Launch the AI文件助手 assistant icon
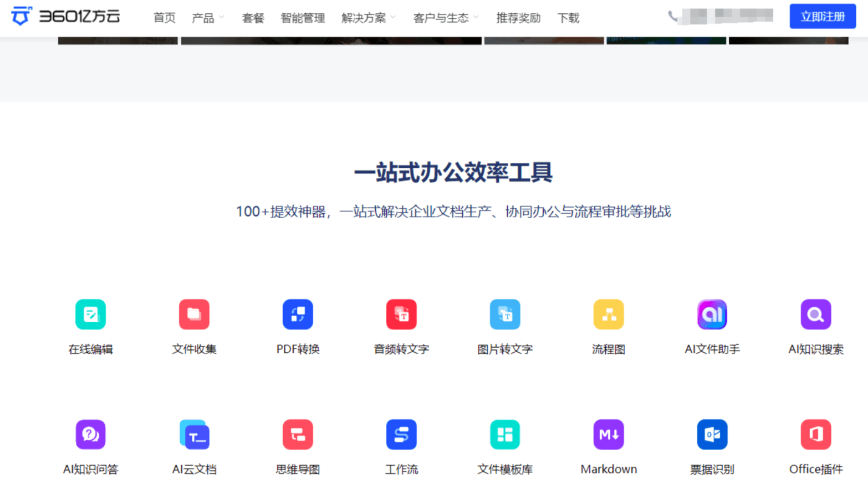The image size is (868, 484). [x=712, y=315]
